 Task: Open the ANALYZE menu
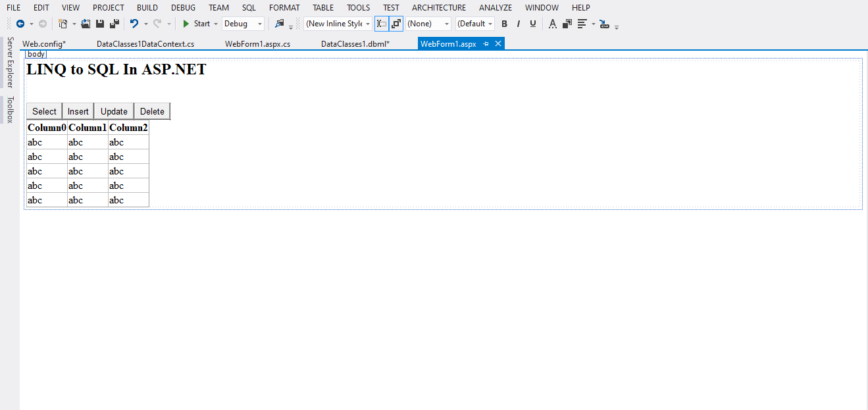[496, 8]
